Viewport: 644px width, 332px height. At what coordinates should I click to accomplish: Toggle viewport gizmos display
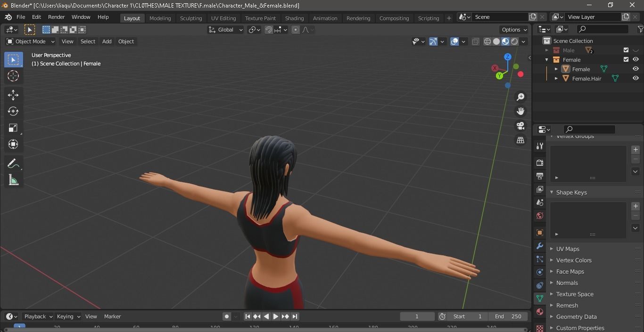(x=433, y=41)
